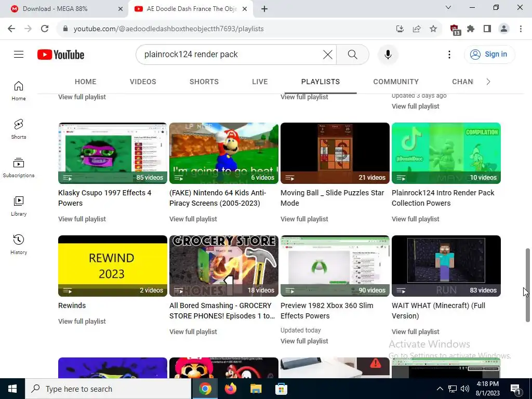
Task: Open File Explorer from the taskbar
Action: point(256,389)
